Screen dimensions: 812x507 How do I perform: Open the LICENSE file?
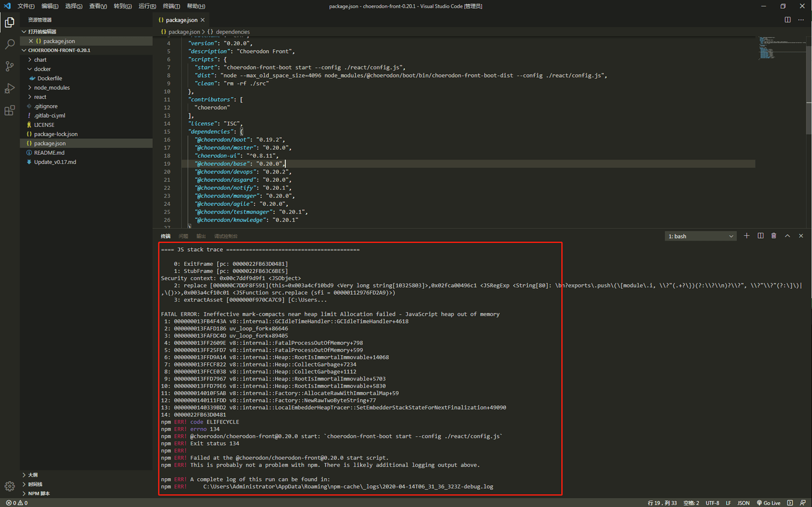pos(86,125)
